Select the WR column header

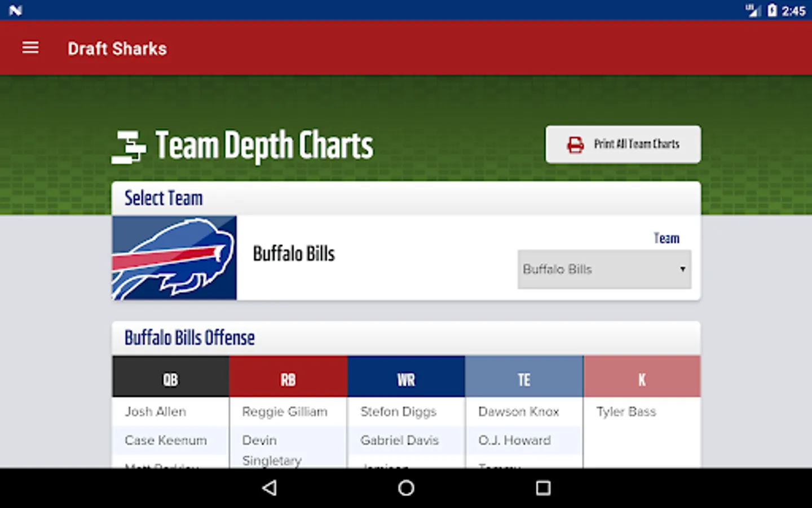(x=406, y=376)
